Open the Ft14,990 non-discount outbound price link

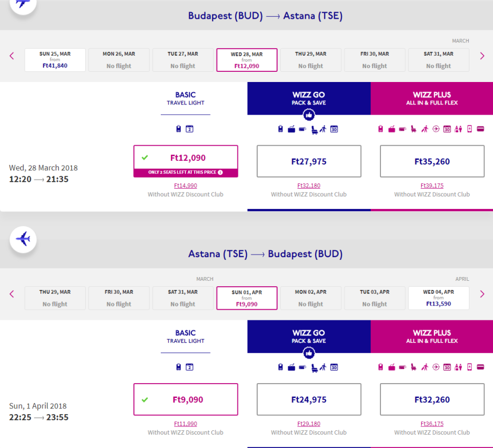point(185,186)
